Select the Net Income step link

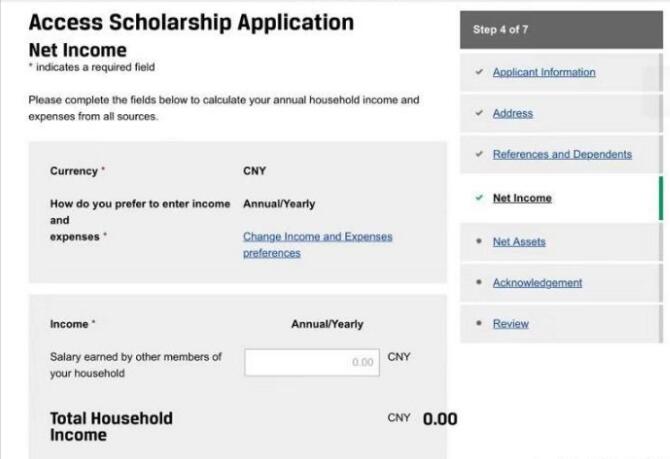[521, 198]
